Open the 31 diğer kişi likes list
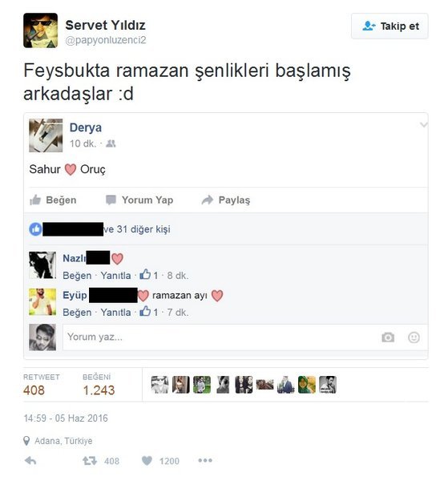448x481 pixels. click(x=137, y=229)
